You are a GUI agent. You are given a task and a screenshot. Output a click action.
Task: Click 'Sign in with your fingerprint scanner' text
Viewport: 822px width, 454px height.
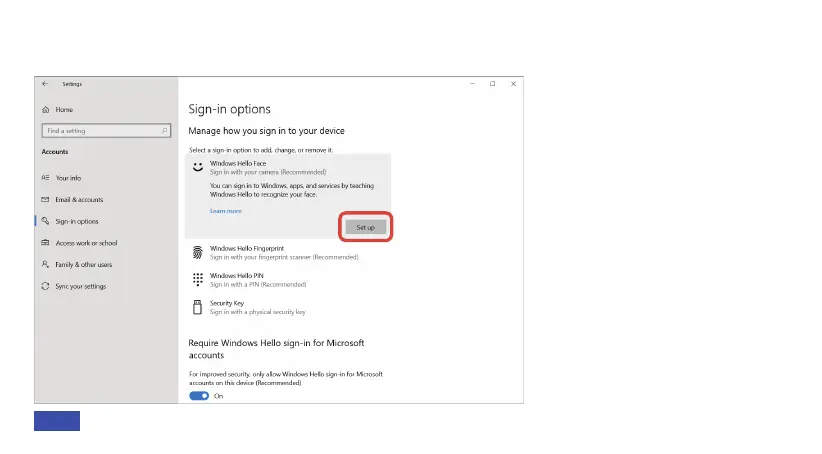coord(261,257)
